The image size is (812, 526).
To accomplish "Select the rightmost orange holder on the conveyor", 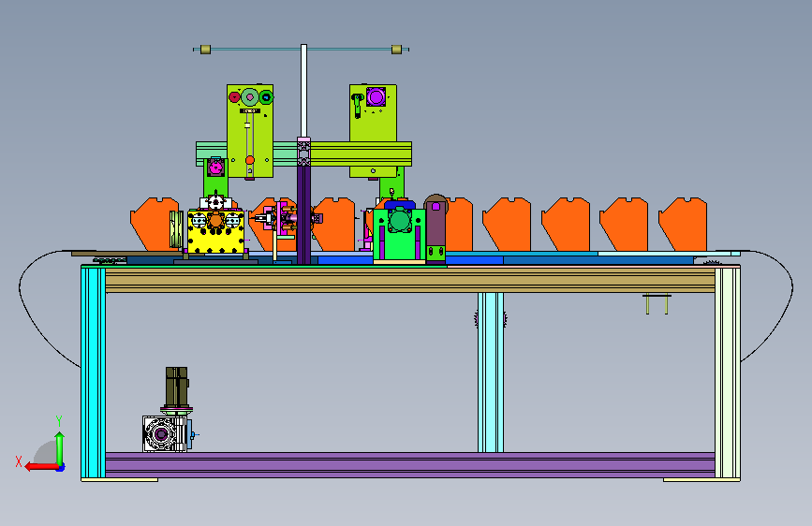I will [x=683, y=225].
